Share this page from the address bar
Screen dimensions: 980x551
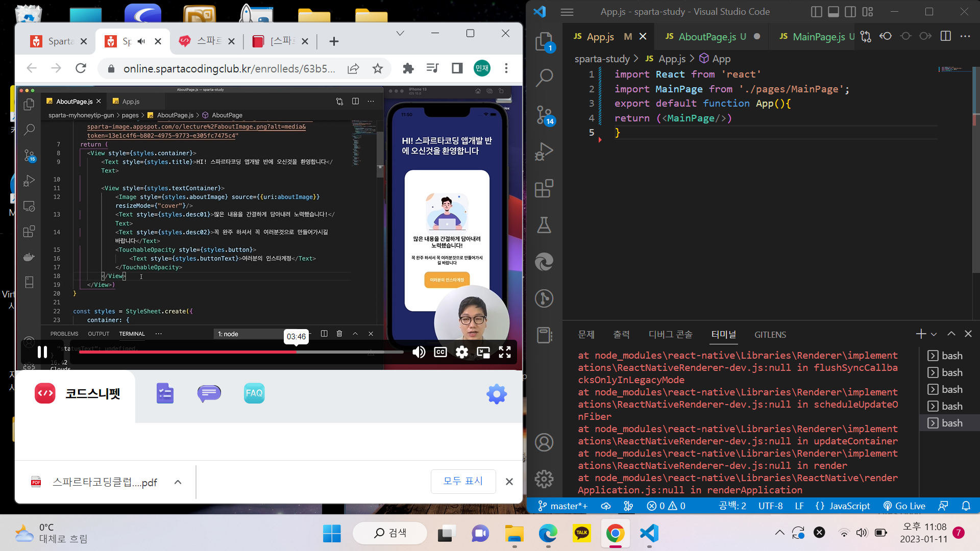click(x=353, y=68)
